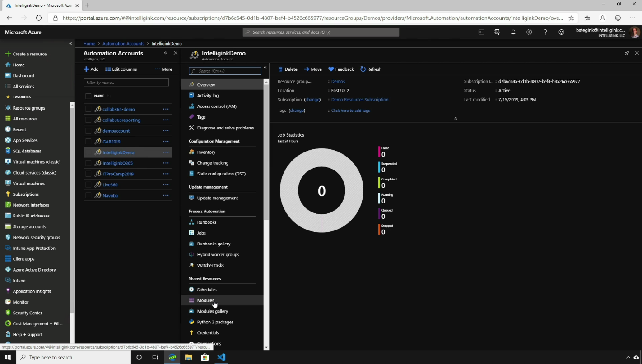
Task: Open the Move command
Action: tap(313, 69)
